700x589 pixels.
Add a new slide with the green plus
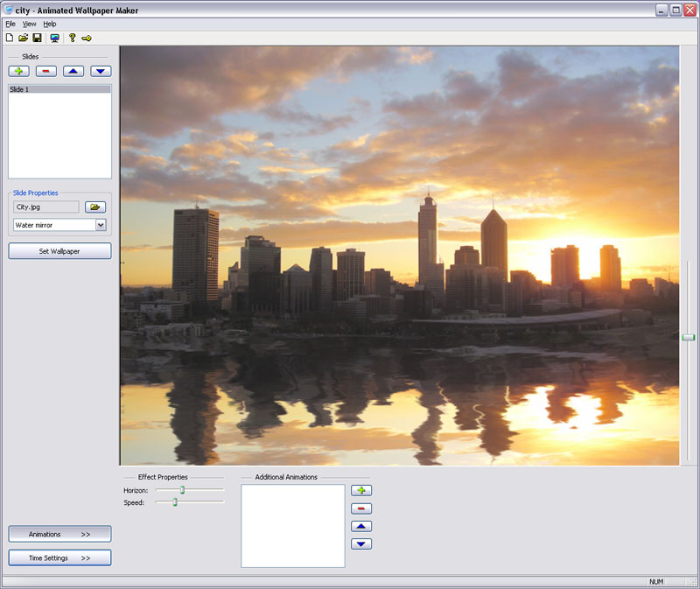pos(18,71)
